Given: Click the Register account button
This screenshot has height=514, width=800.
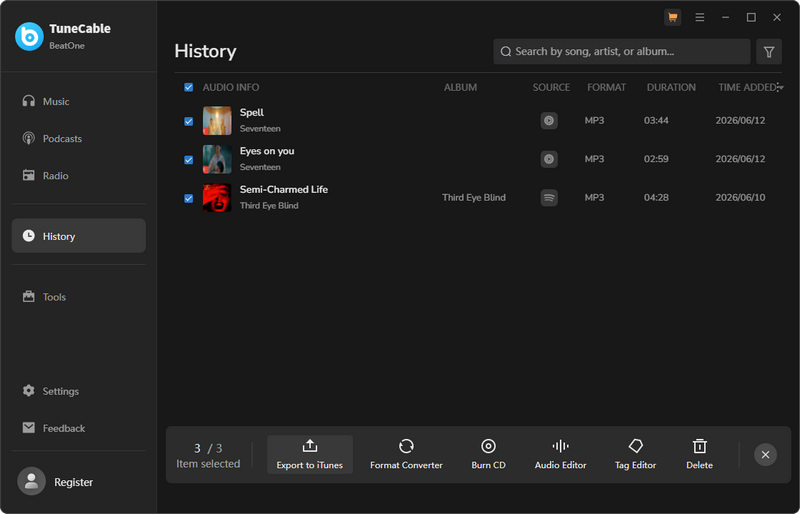Looking at the screenshot, I should point(55,481).
